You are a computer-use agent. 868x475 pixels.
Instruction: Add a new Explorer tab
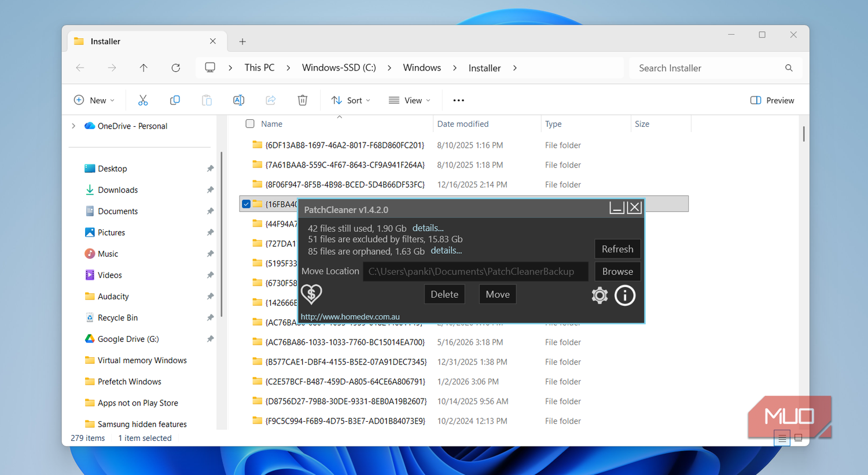[242, 42]
